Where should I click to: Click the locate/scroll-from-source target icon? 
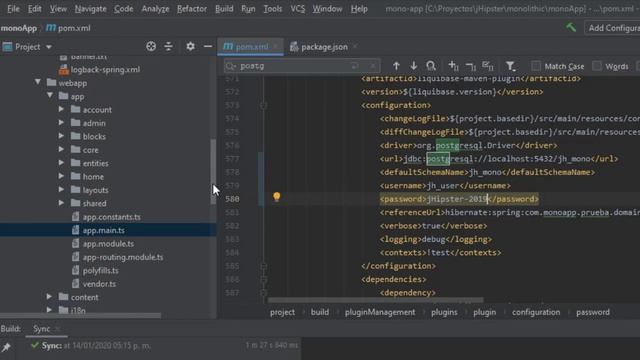point(151,47)
